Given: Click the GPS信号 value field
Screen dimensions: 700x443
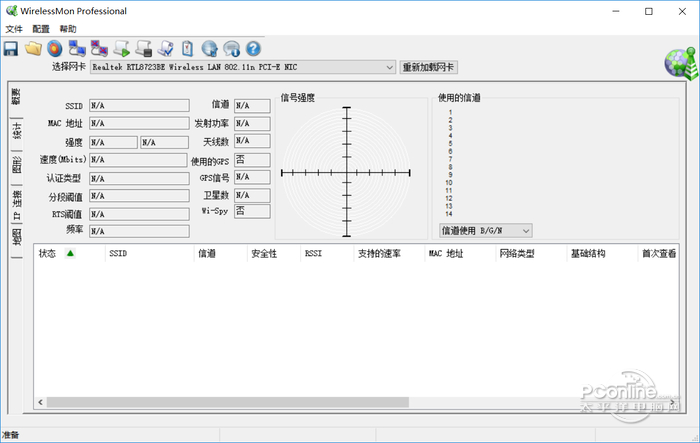Looking at the screenshot, I should point(252,177).
